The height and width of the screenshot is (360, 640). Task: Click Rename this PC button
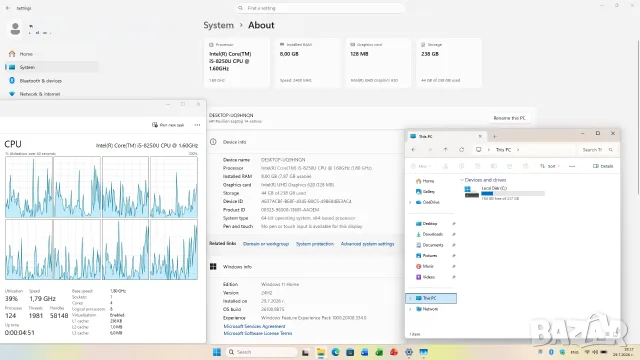[x=509, y=118]
